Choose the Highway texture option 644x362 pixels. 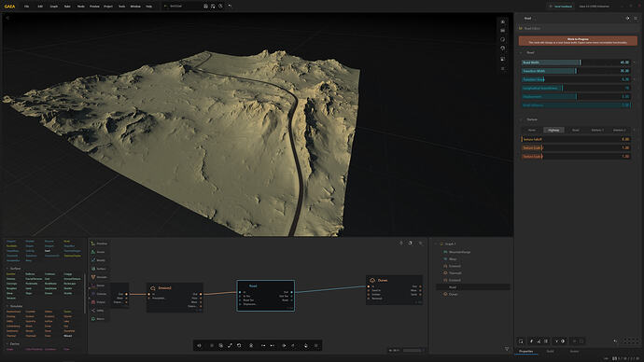tap(553, 130)
